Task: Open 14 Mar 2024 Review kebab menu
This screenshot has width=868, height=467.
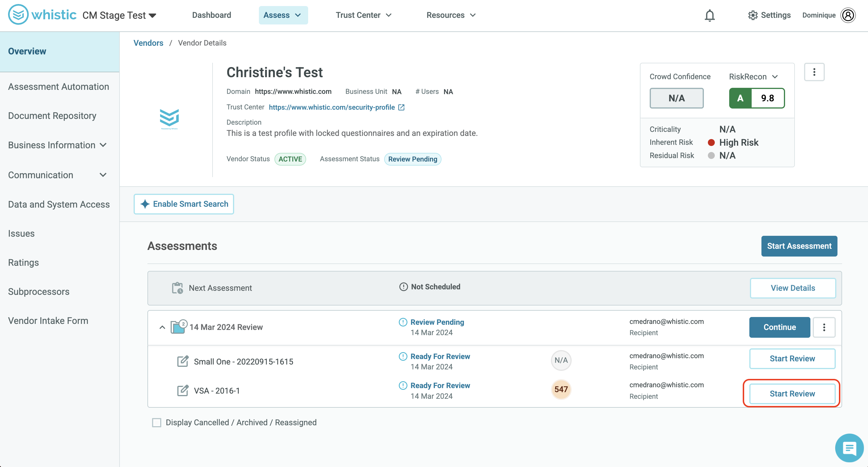Action: 824,327
